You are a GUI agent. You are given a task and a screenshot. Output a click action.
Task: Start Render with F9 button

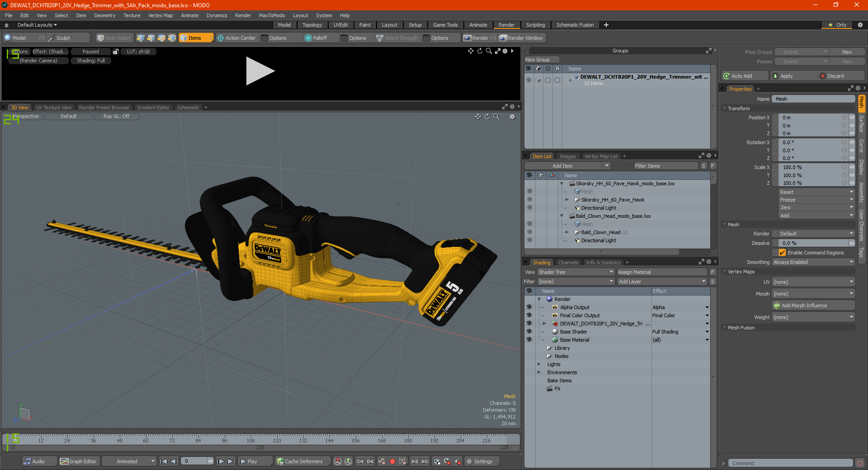(x=480, y=38)
